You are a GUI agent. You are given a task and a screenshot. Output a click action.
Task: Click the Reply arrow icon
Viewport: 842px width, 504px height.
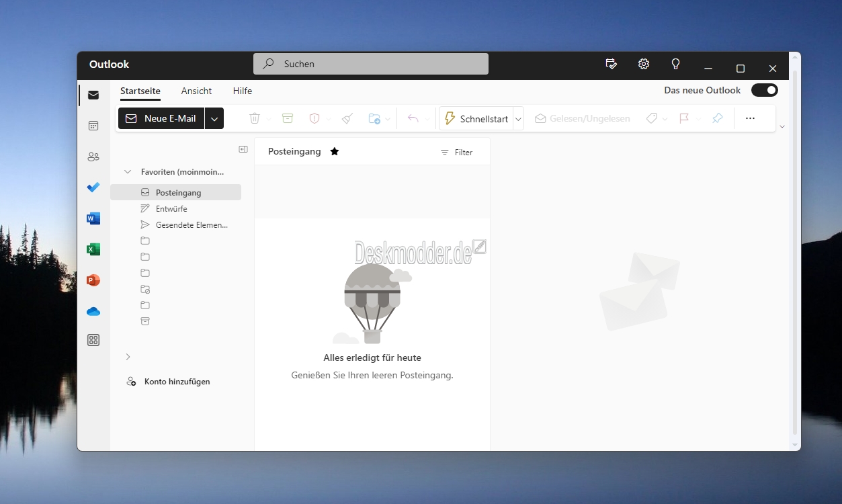click(413, 118)
